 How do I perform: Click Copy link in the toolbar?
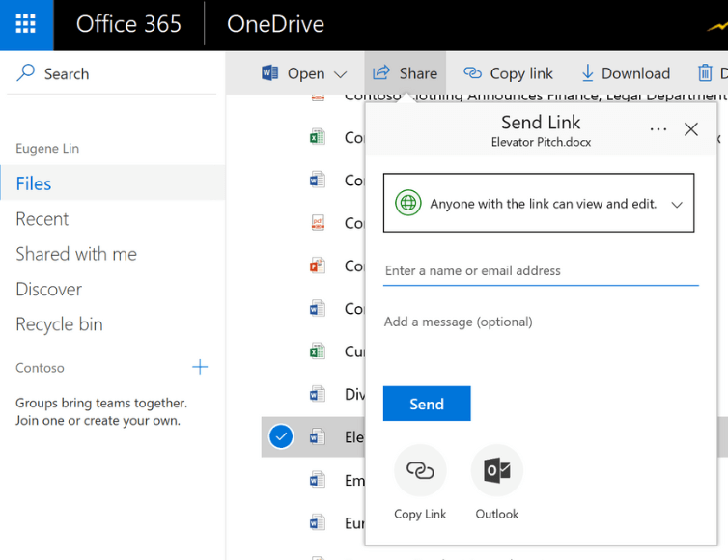tap(509, 73)
